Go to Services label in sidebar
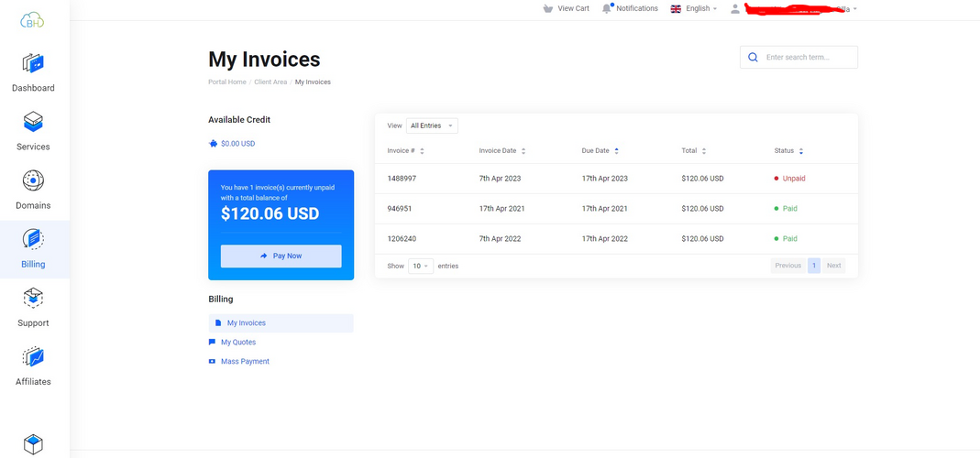Image resolution: width=980 pixels, height=458 pixels. 33,147
